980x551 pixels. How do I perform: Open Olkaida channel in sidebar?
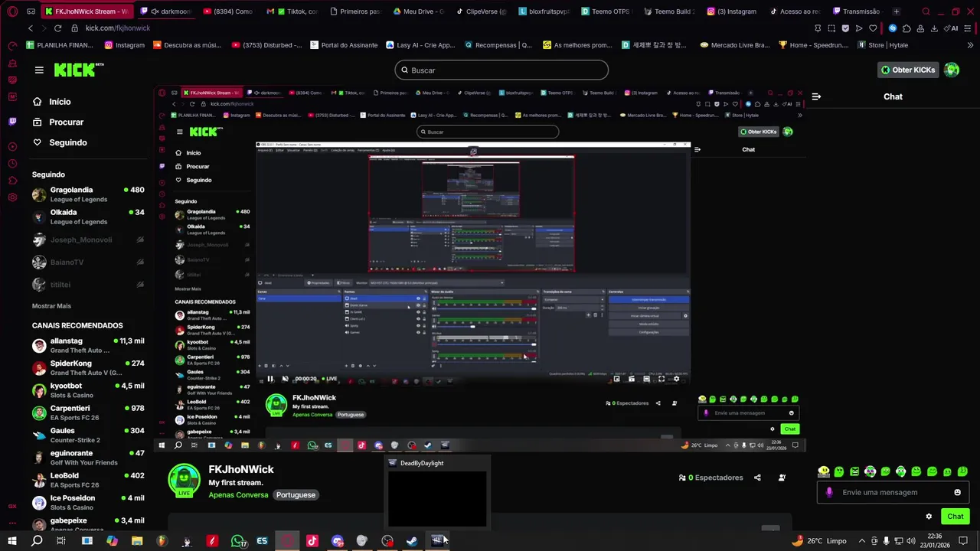pos(88,217)
